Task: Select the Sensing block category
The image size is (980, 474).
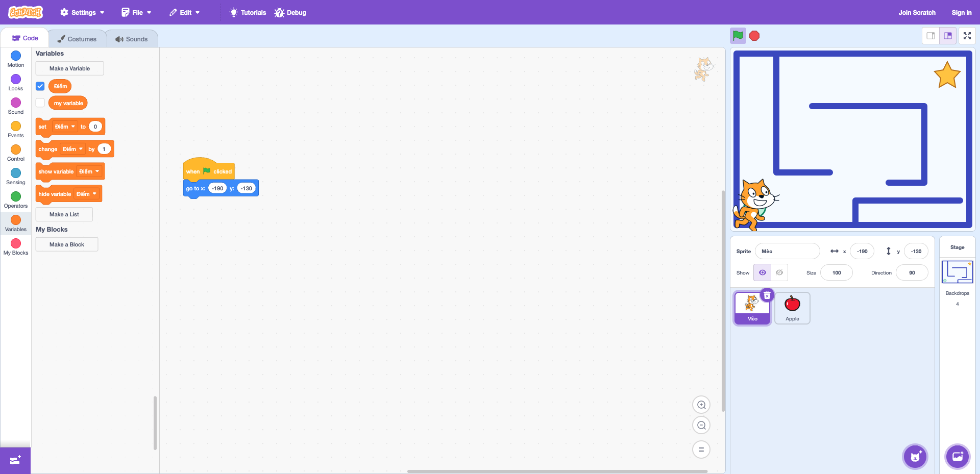Action: [x=16, y=177]
